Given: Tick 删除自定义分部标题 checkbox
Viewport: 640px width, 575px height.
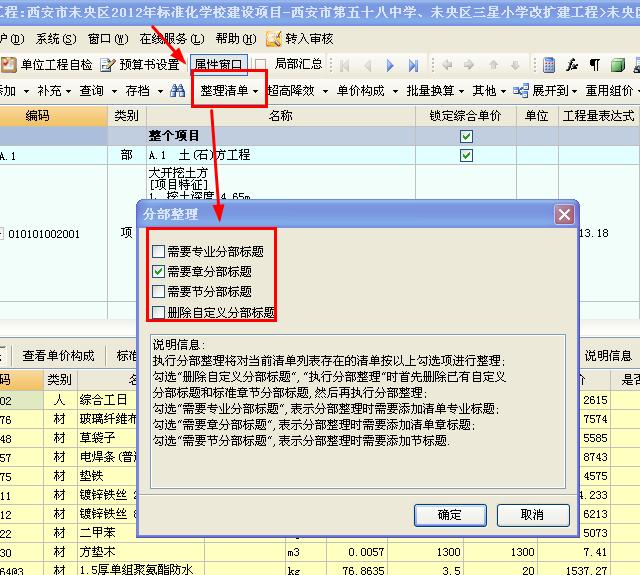Looking at the screenshot, I should (x=158, y=312).
